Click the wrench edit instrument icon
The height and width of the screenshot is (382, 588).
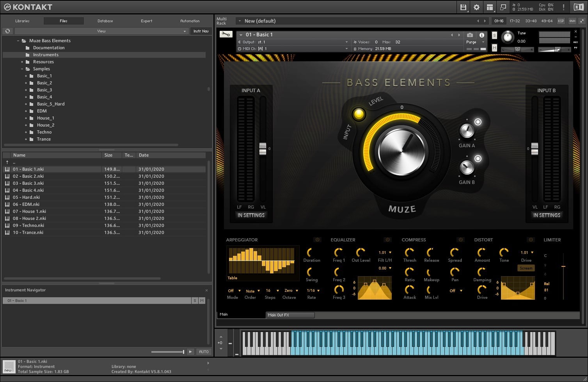(226, 34)
